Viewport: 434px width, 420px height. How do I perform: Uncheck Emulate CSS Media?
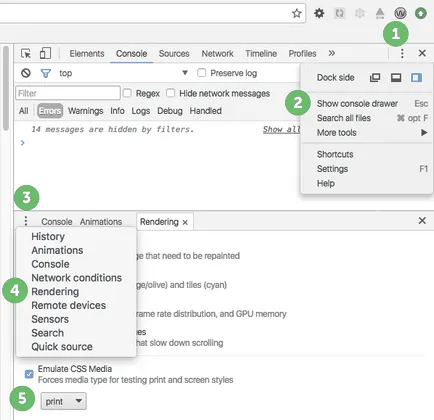[29, 374]
